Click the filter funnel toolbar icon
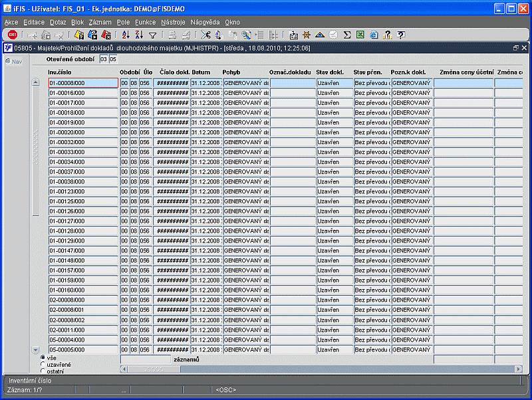This screenshot has height=400, width=532. point(153,35)
